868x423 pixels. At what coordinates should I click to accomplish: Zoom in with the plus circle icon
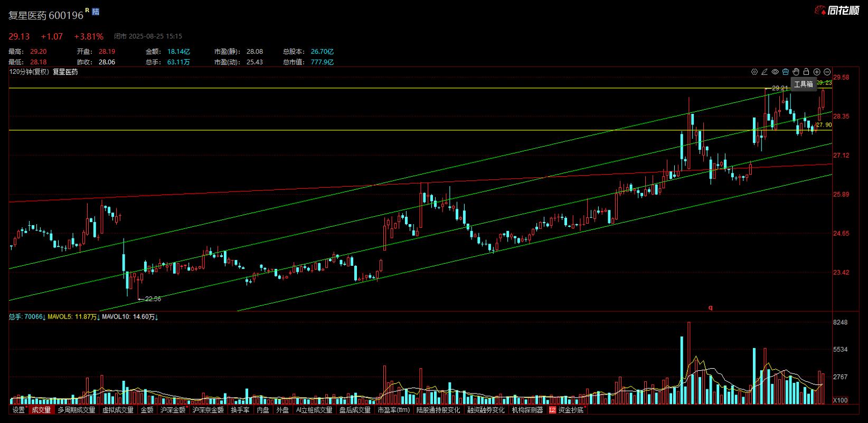pos(817,72)
